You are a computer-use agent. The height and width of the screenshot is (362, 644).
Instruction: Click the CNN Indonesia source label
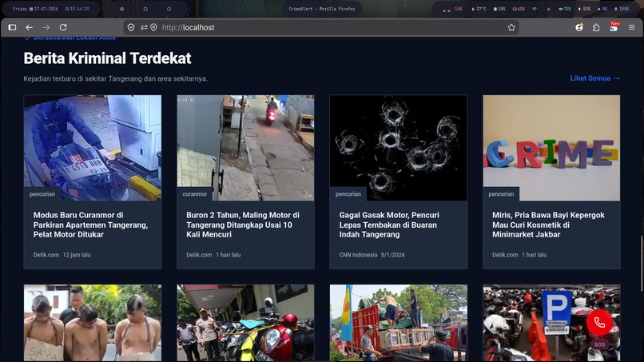(358, 255)
